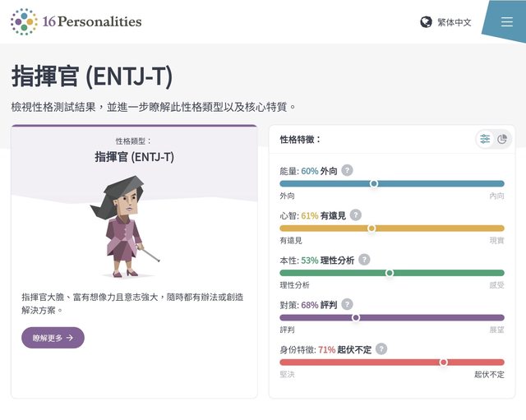Open the hamburger menu icon

coord(506,22)
